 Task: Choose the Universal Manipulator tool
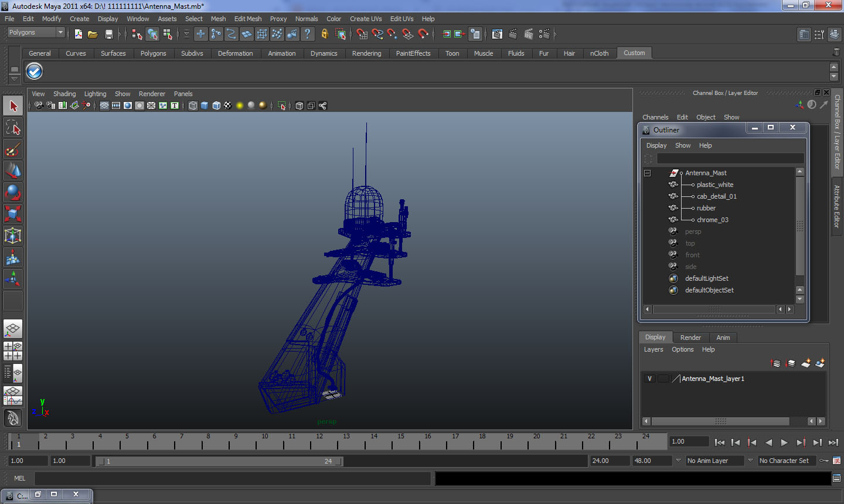13,236
